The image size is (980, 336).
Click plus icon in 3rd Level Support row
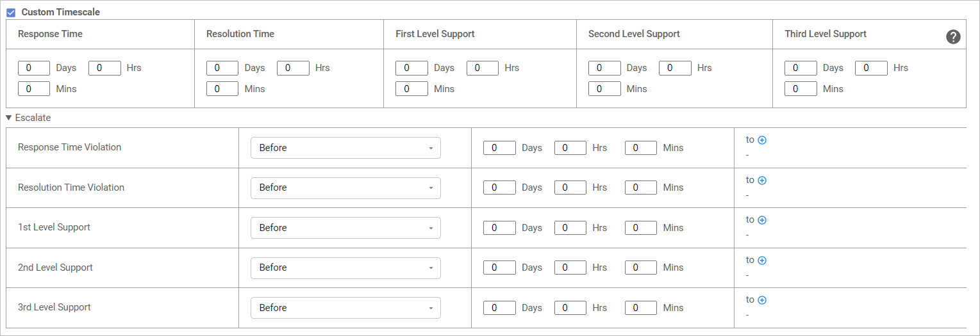(762, 300)
